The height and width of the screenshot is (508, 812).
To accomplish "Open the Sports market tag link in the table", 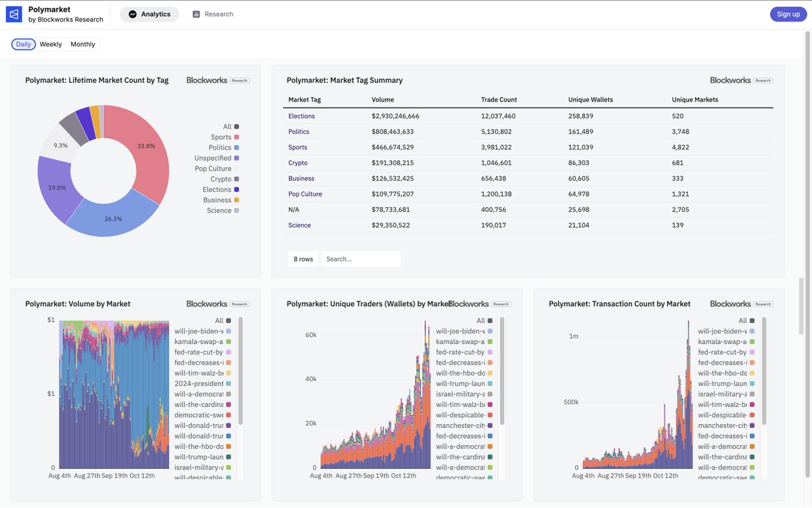I will click(298, 147).
